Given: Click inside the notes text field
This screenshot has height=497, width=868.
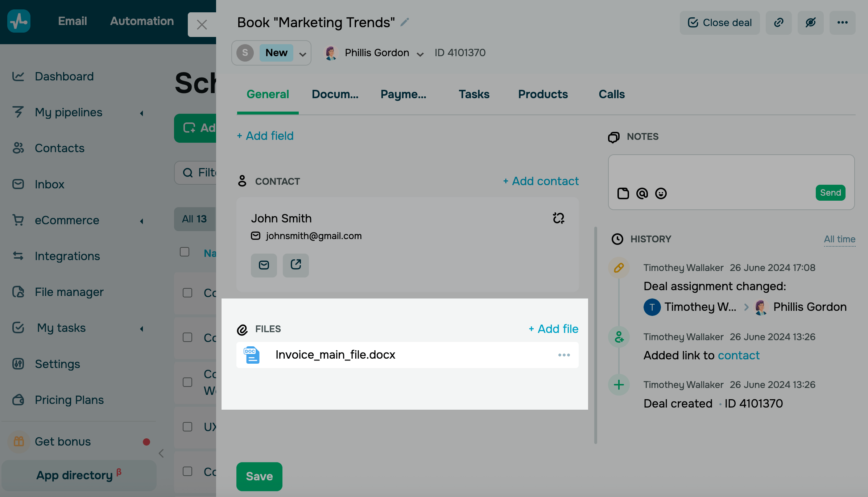Looking at the screenshot, I should coord(731,170).
